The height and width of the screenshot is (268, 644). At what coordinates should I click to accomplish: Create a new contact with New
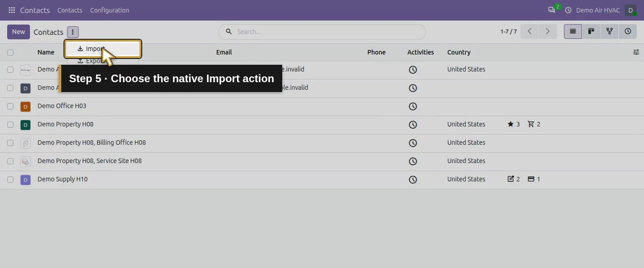pyautogui.click(x=18, y=32)
